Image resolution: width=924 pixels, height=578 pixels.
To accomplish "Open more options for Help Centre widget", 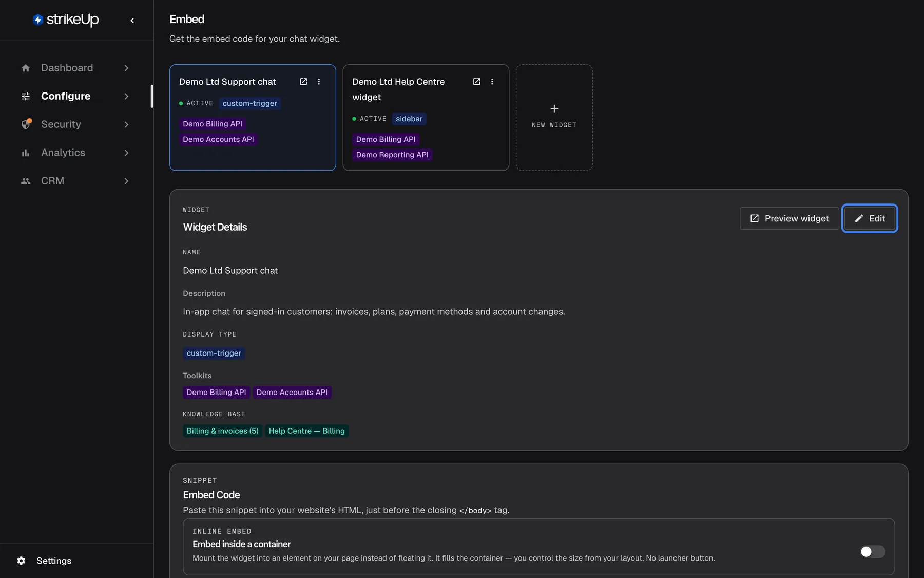I will pyautogui.click(x=492, y=82).
